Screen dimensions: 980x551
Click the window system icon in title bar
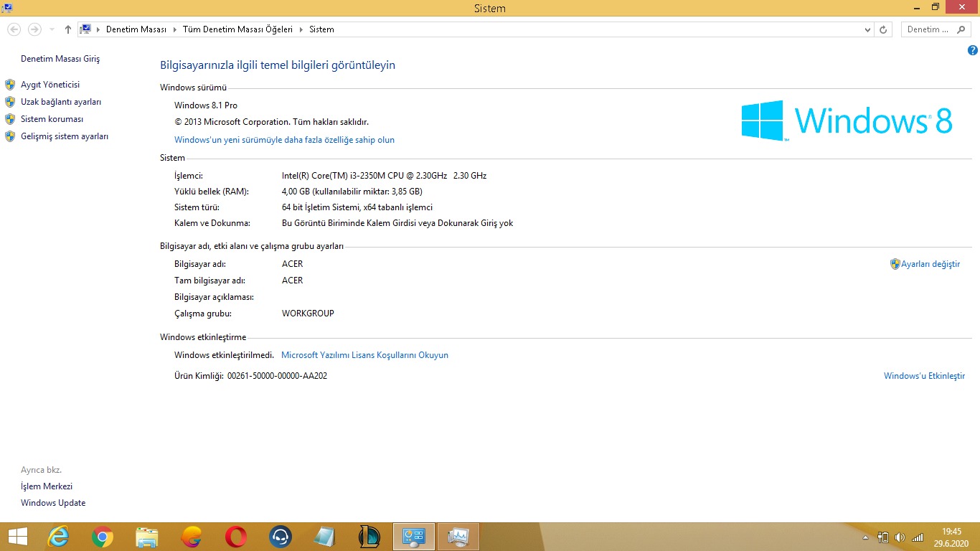pos(6,7)
